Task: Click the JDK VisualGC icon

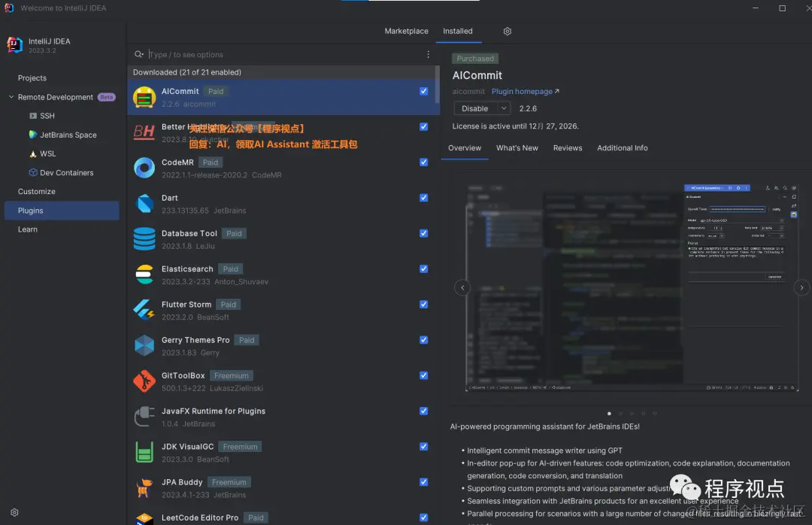Action: (144, 453)
